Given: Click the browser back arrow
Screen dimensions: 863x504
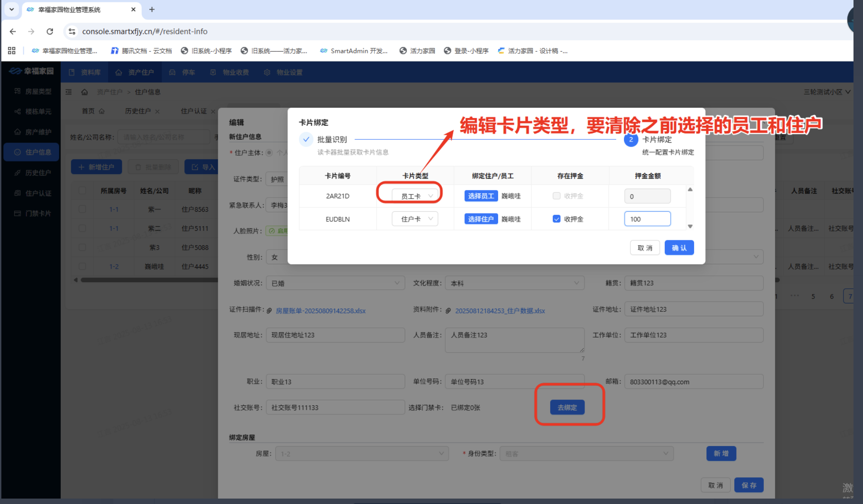Looking at the screenshot, I should pos(13,31).
